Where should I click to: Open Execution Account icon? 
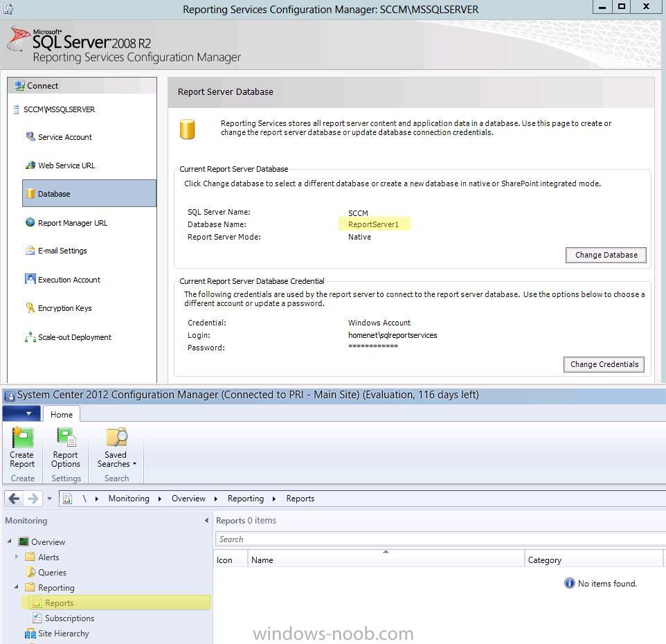pyautogui.click(x=30, y=279)
